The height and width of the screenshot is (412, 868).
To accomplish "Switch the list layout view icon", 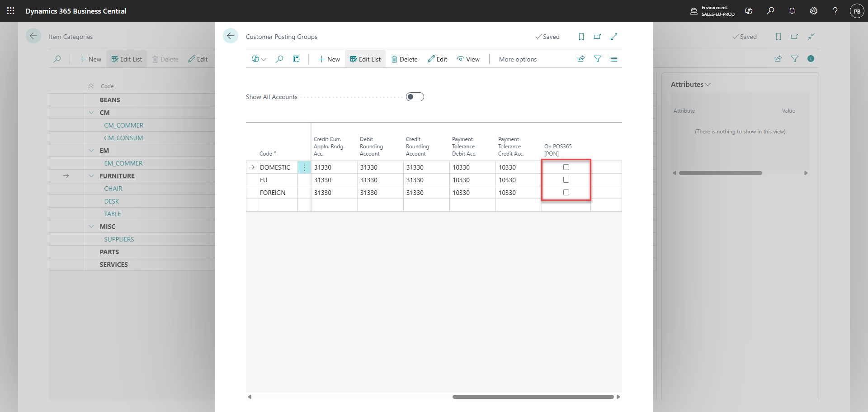I will click(x=614, y=59).
